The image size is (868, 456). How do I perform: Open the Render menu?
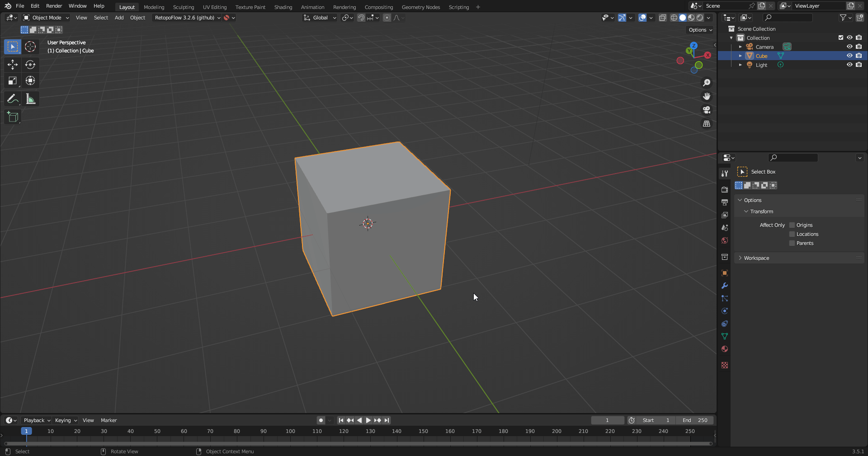[54, 6]
